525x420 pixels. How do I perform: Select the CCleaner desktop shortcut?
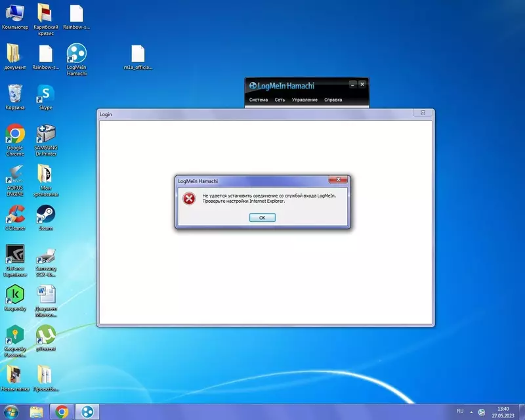point(15,218)
